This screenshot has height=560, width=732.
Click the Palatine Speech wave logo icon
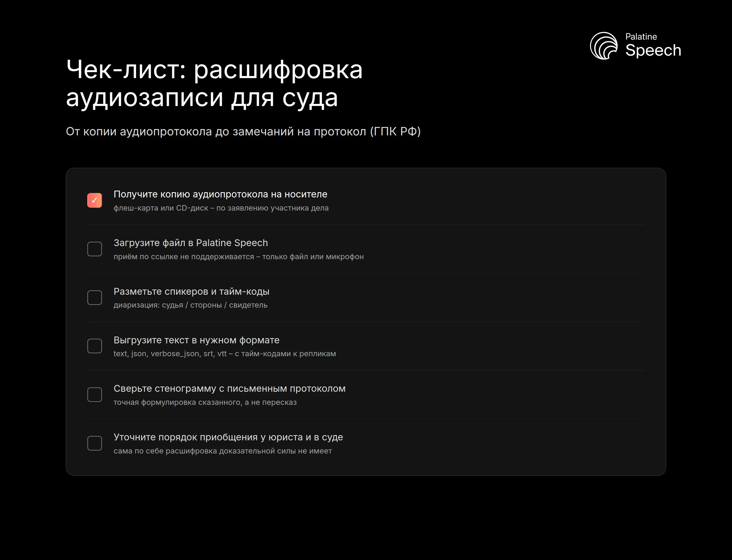tap(604, 46)
